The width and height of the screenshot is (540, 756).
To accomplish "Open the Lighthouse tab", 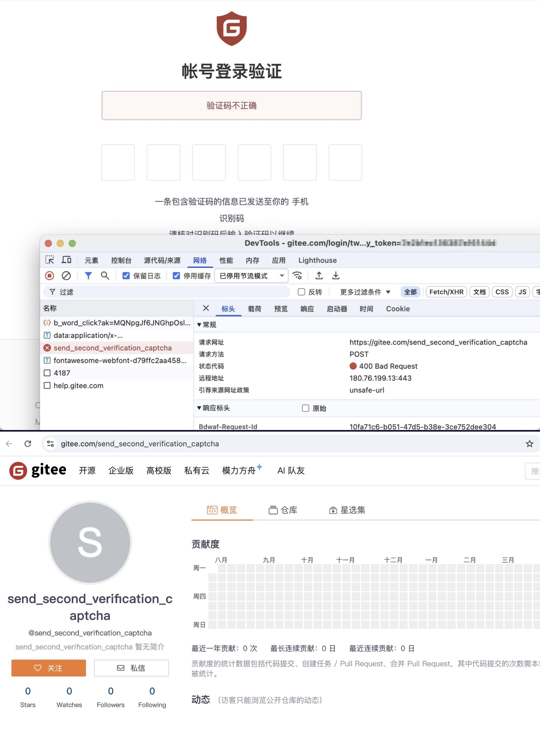I will (x=317, y=260).
